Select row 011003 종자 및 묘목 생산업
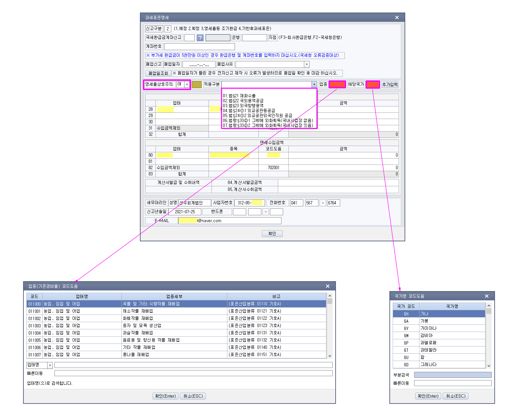 177,325
